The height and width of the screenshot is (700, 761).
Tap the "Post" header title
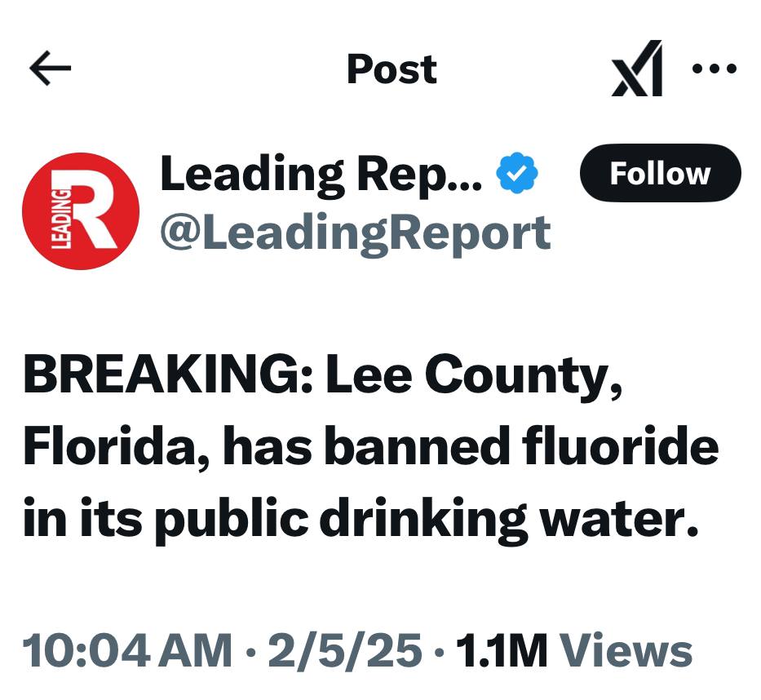(x=392, y=69)
